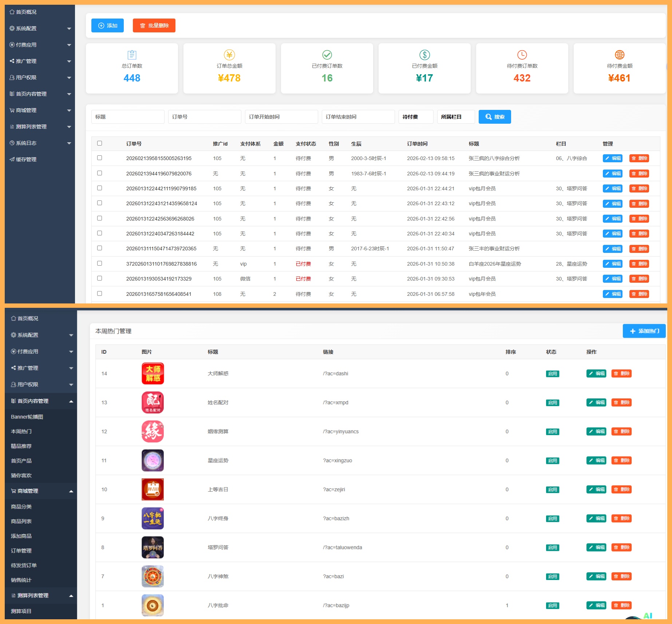Collapse 首页内容管理 in bottom sidebar
The image size is (672, 624).
pos(41,401)
